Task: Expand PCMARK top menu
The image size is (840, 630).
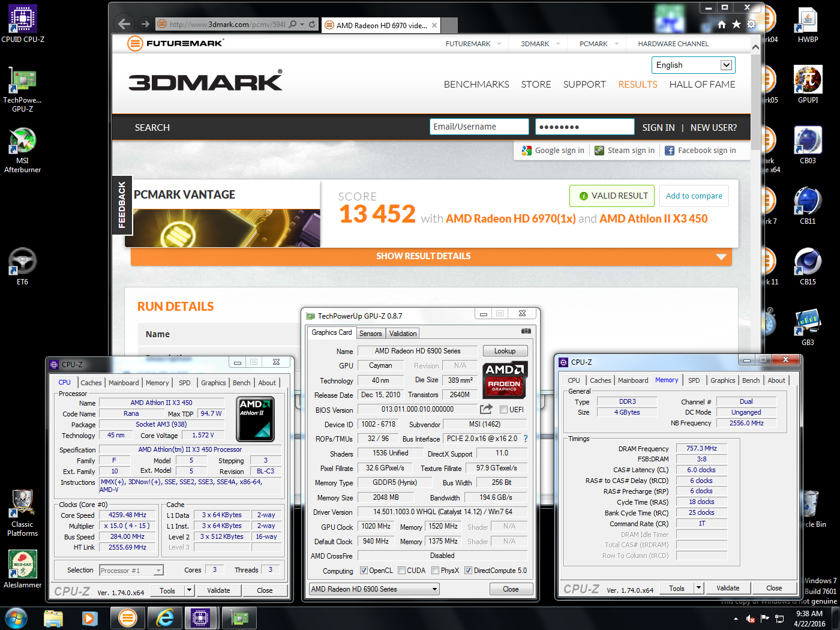Action: click(x=598, y=44)
